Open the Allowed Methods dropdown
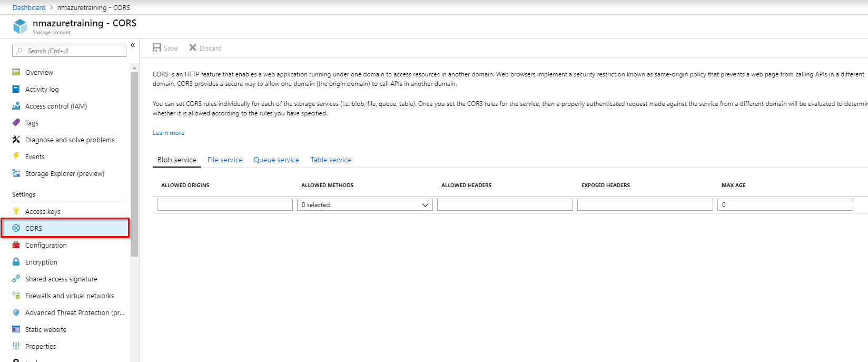 (364, 205)
